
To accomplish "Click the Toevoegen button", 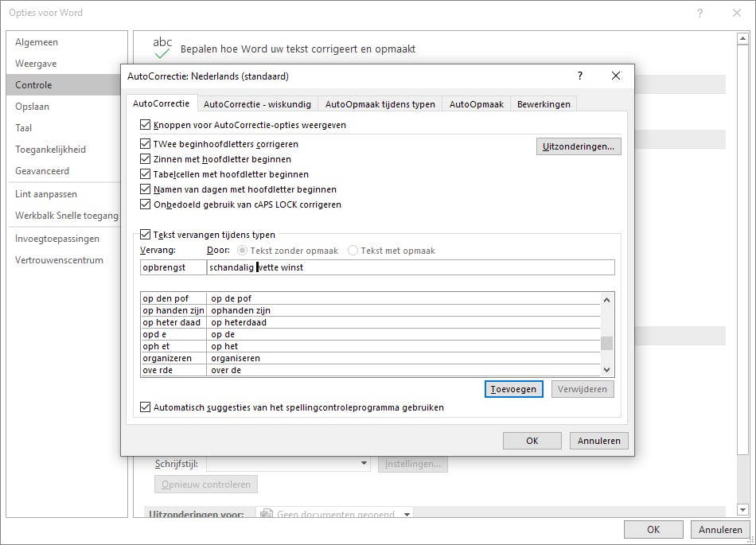I will (x=513, y=389).
